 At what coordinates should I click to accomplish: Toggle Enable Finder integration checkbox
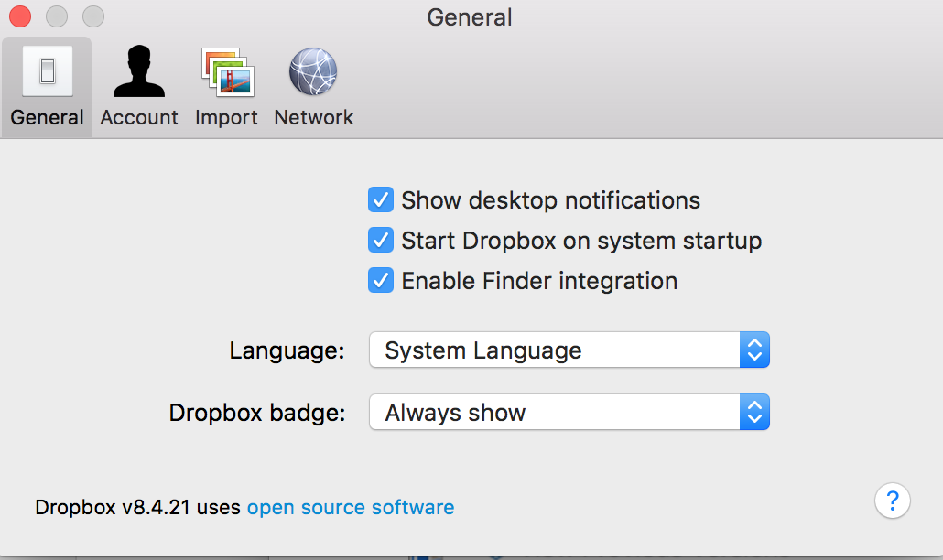click(x=381, y=281)
